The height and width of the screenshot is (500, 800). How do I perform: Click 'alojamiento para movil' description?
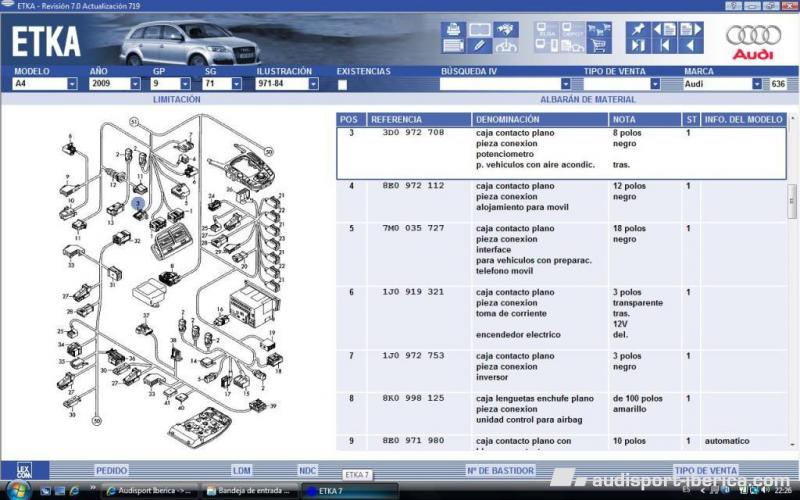(522, 207)
